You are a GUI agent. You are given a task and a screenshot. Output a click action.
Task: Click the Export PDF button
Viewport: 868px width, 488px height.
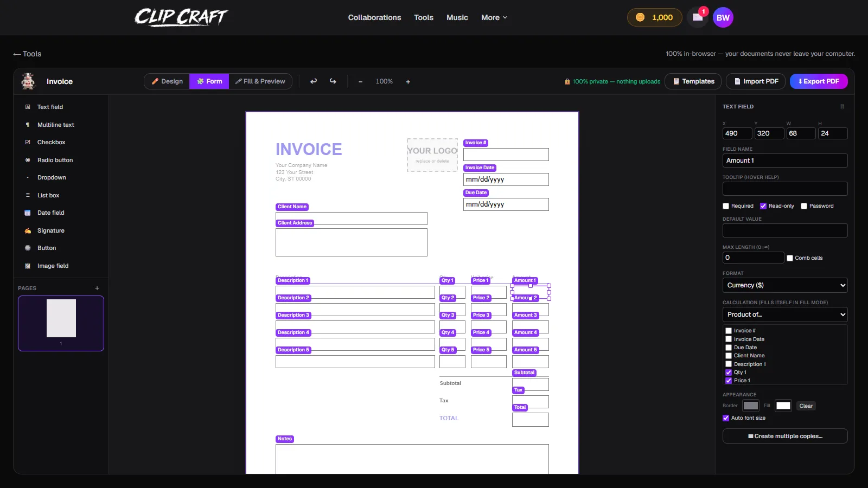[819, 81]
